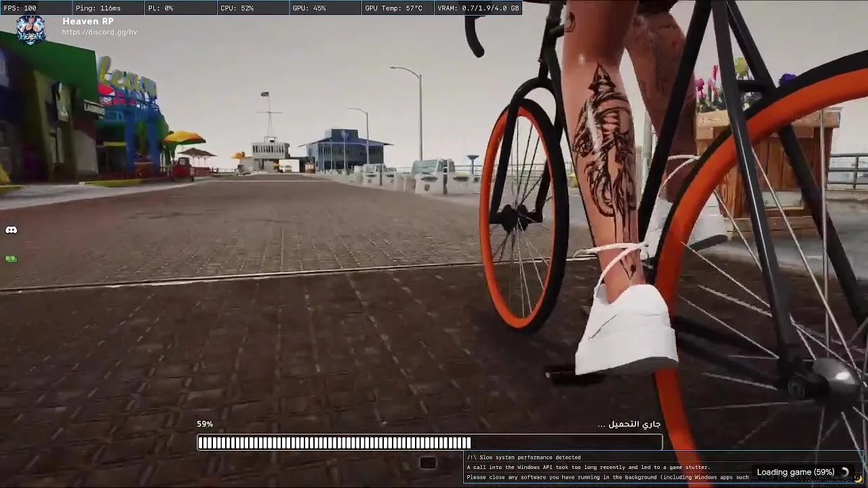The height and width of the screenshot is (488, 868).
Task: Click the white Discord icon at the left
Action: tap(12, 230)
